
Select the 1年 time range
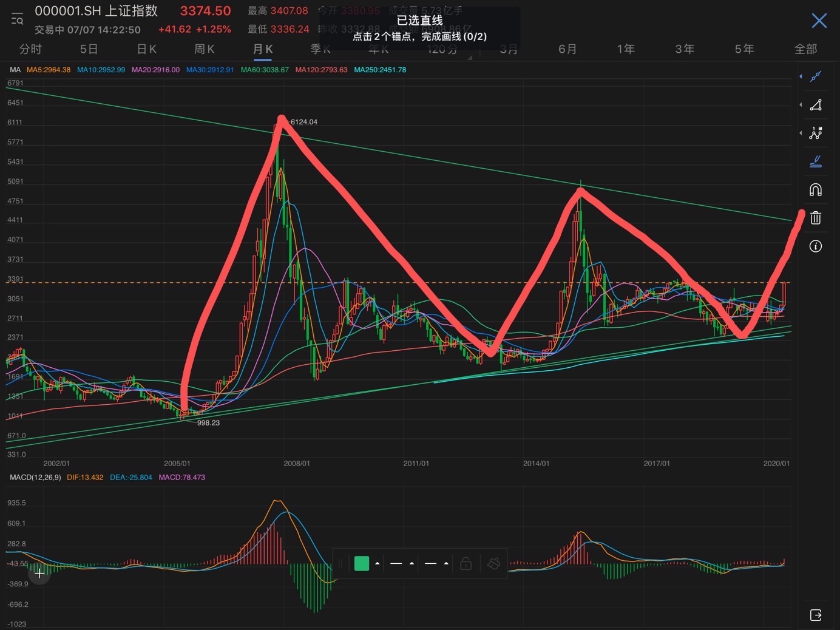tap(626, 49)
